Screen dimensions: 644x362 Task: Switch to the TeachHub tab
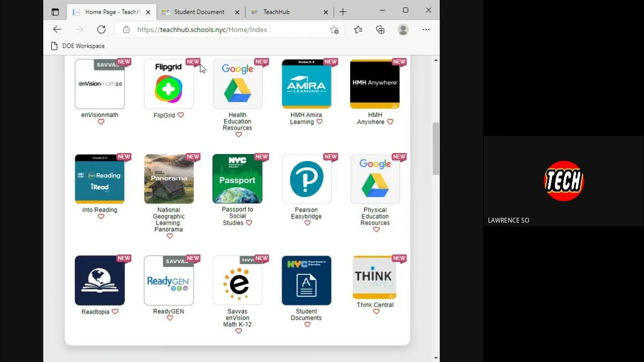(x=290, y=12)
